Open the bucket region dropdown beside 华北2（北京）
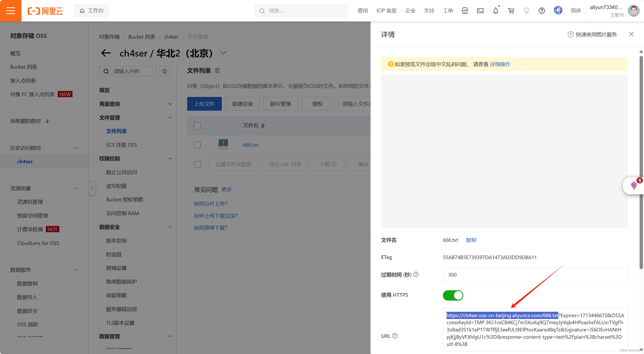This screenshot has height=354, width=644. coord(223,53)
